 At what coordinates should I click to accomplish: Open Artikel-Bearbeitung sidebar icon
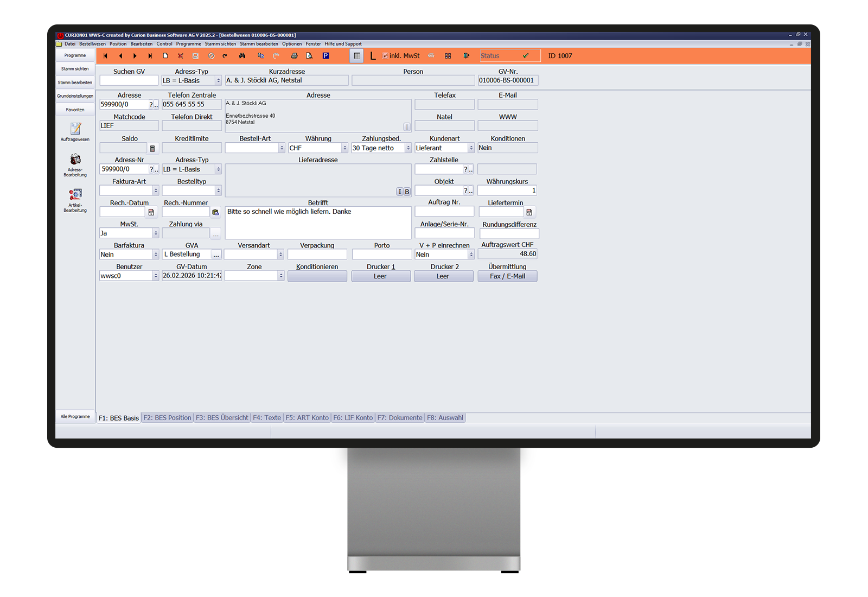click(75, 198)
